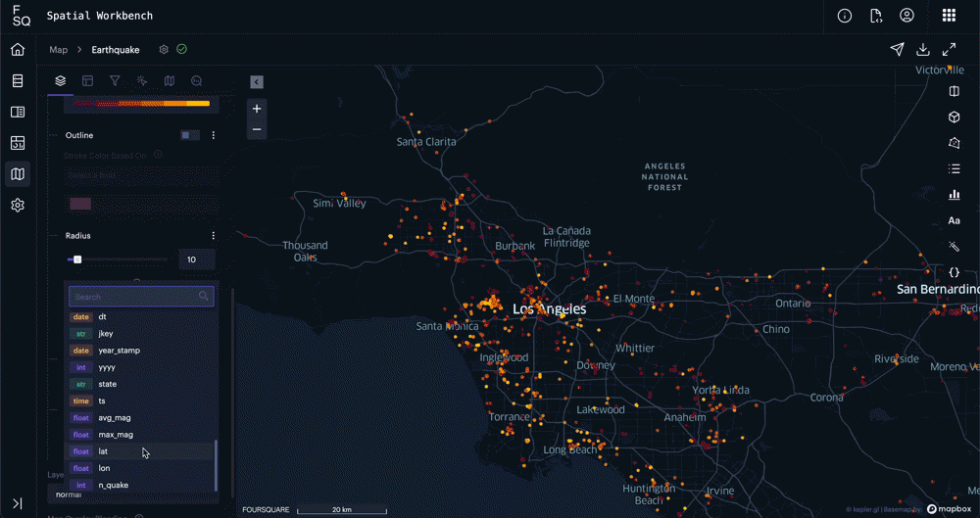Click the FSQ logo

click(21, 16)
